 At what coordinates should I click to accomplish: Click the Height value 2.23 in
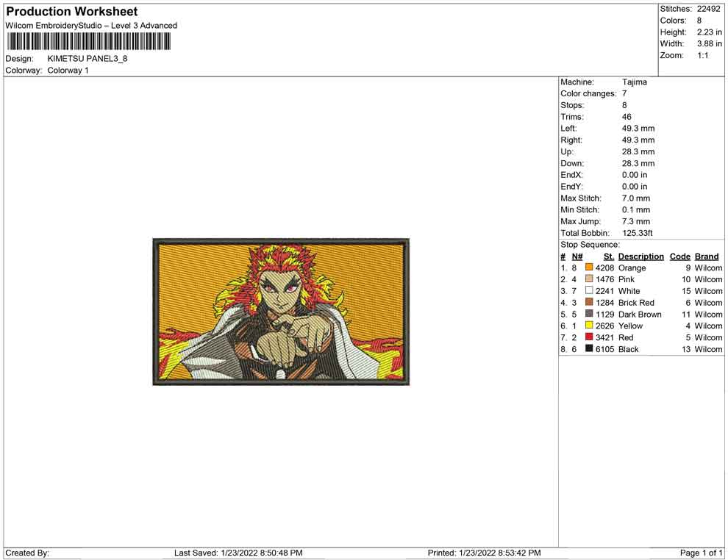(x=709, y=32)
